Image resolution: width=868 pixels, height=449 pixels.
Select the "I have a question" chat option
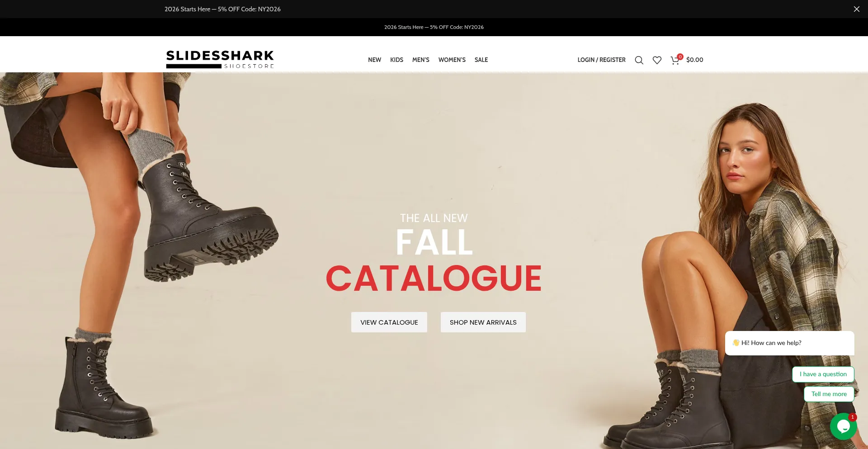click(x=823, y=374)
